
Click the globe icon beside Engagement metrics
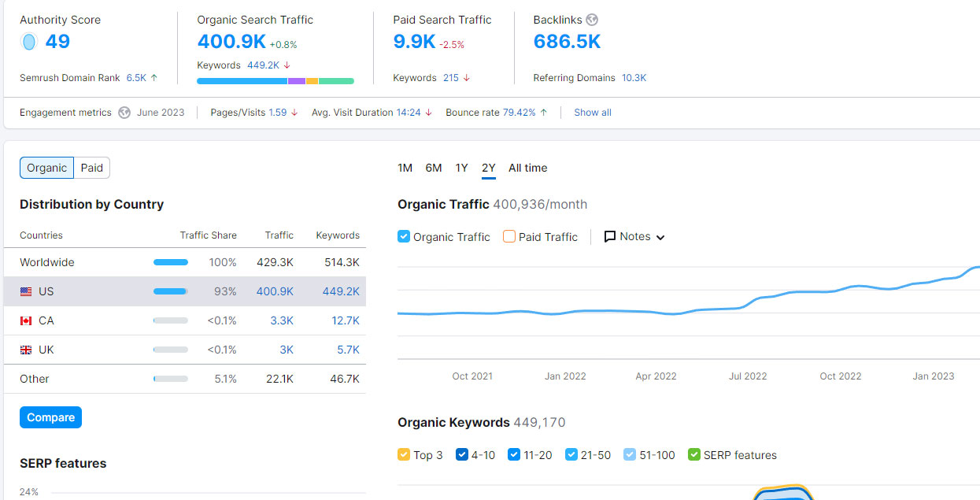(124, 113)
